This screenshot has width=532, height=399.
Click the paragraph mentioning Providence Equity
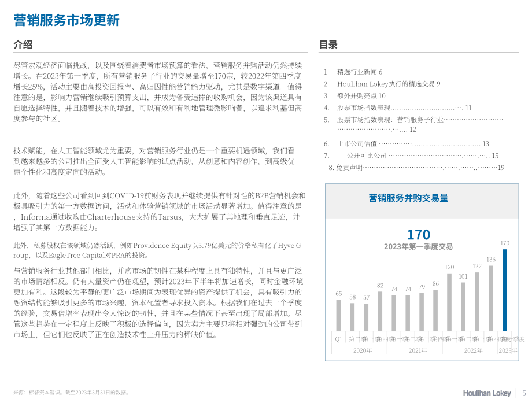click(x=157, y=250)
